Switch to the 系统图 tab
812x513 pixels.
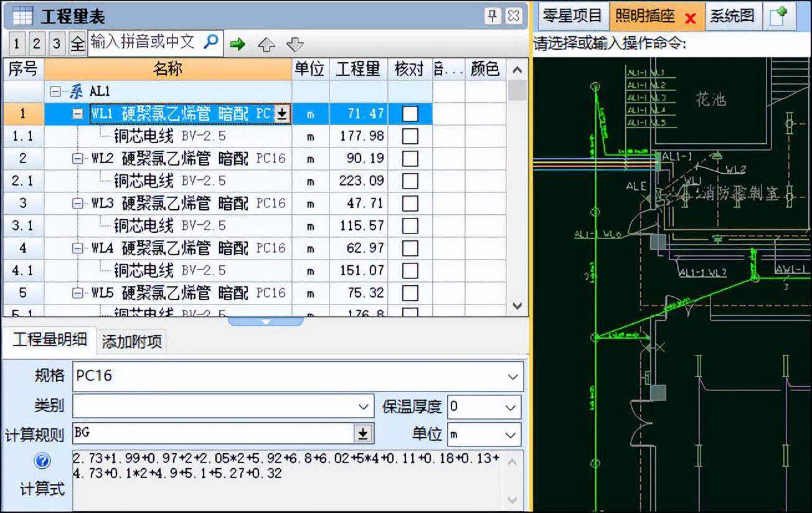[732, 16]
